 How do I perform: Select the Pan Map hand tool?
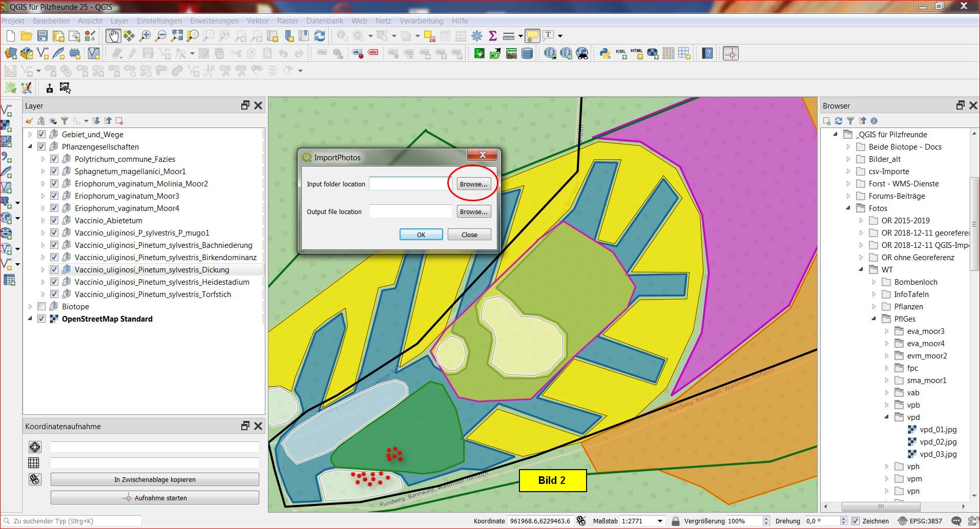[113, 36]
